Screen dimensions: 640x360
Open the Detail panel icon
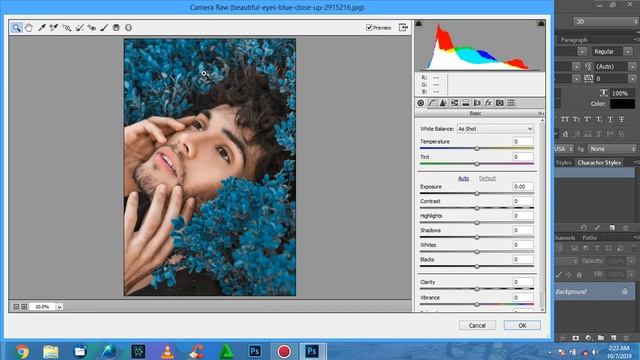click(443, 103)
